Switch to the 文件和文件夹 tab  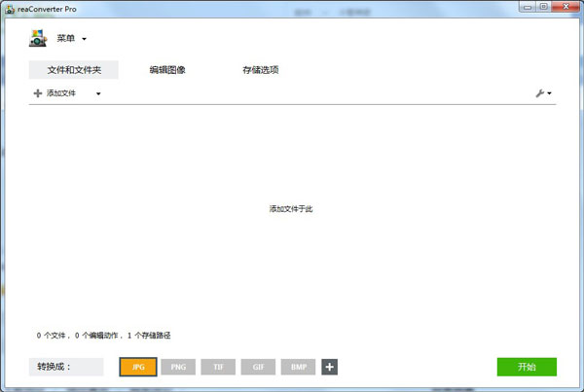[74, 70]
